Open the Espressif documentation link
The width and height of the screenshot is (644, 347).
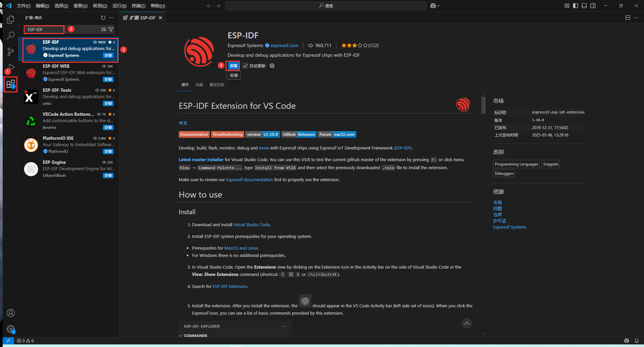point(250,180)
